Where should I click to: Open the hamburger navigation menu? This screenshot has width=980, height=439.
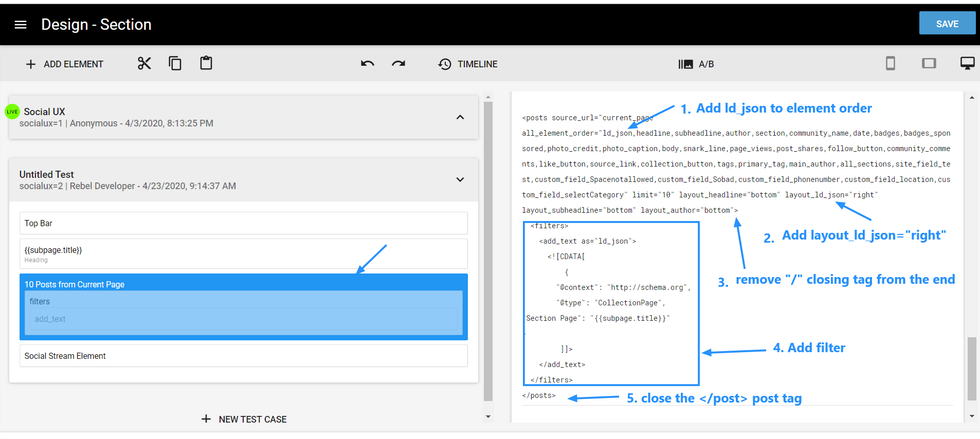[x=20, y=24]
